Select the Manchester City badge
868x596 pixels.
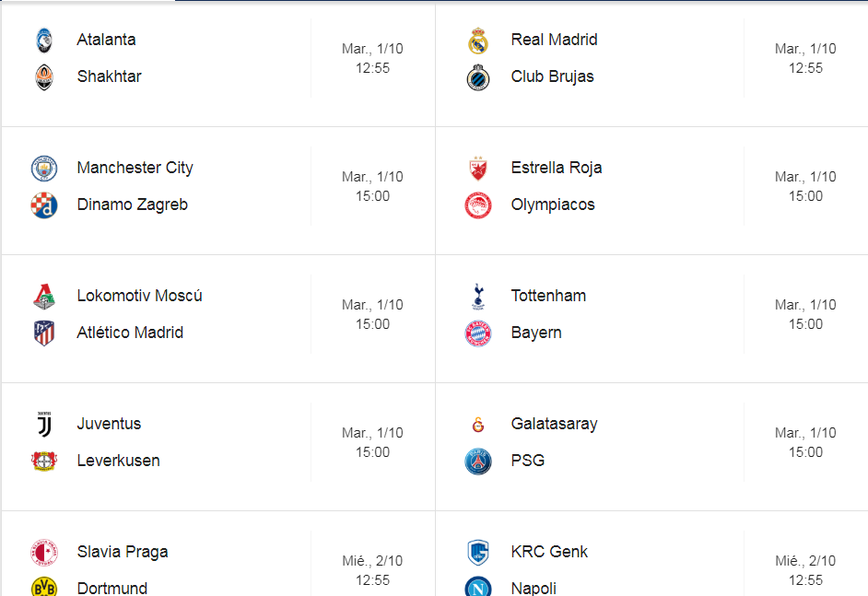pos(44,169)
